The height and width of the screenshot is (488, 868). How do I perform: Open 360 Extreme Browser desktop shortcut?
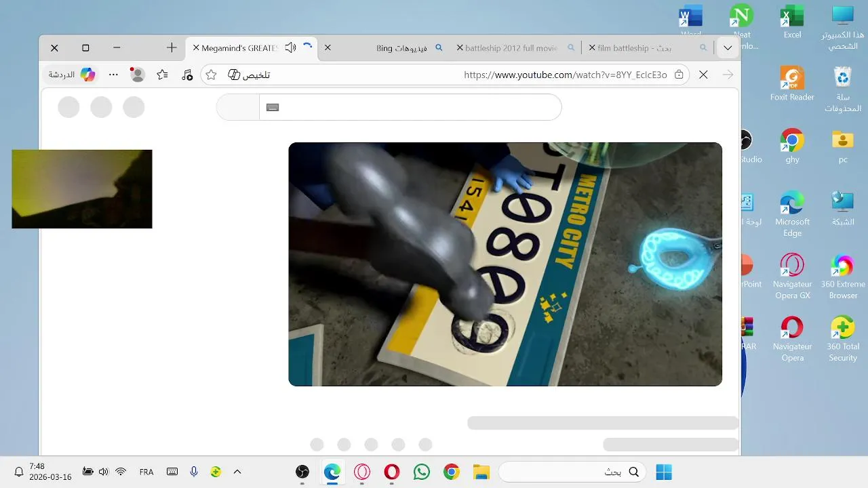point(843,277)
